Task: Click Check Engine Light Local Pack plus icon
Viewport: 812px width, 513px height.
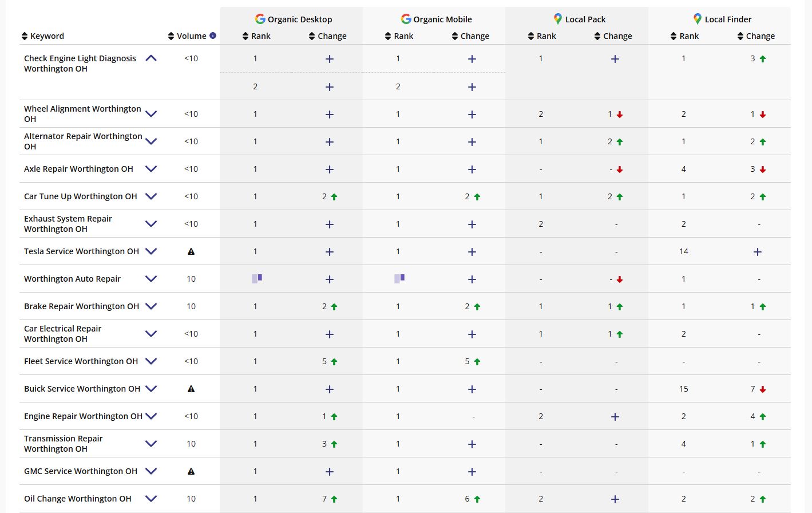Action: (x=615, y=59)
